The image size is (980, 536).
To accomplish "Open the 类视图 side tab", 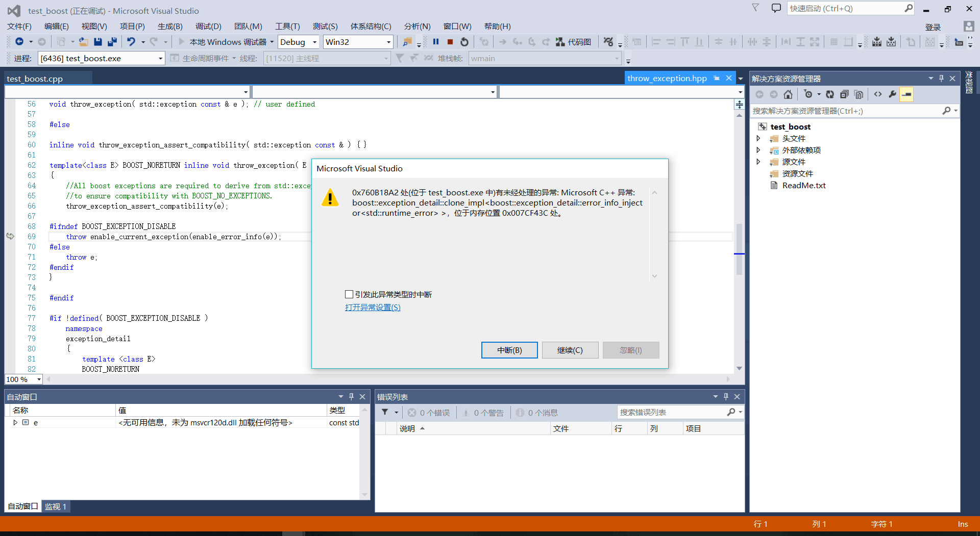I will point(969,83).
